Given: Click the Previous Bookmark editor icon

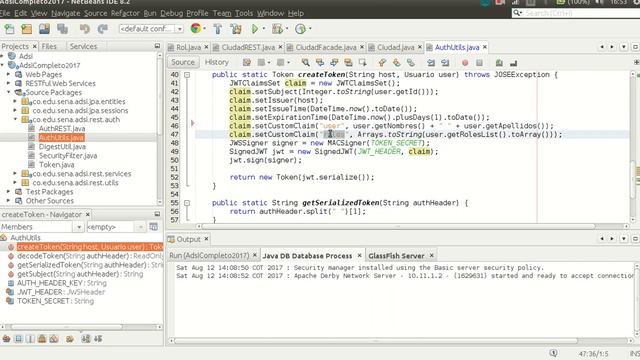Looking at the screenshot, I should [x=382, y=62].
